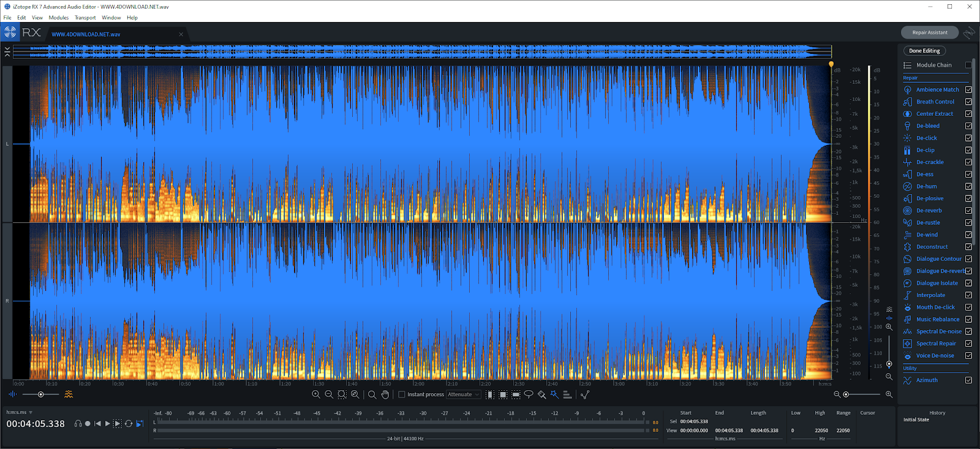
Task: Click the Done Editing button
Action: tap(924, 51)
